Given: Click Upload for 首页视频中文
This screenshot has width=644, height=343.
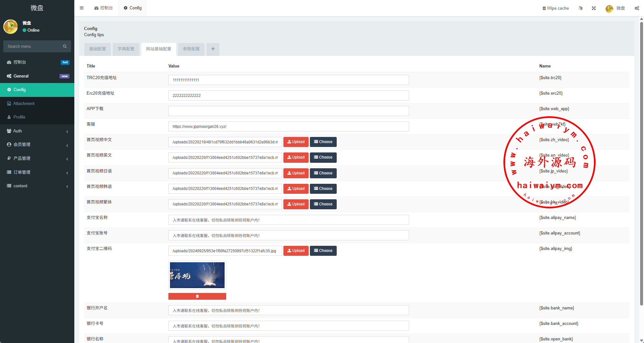Looking at the screenshot, I should 296,142.
